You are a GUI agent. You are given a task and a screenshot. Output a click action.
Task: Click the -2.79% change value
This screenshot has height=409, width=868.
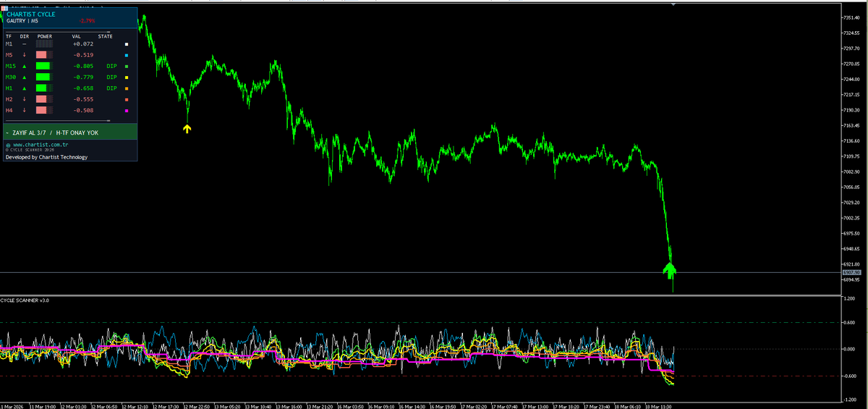88,22
